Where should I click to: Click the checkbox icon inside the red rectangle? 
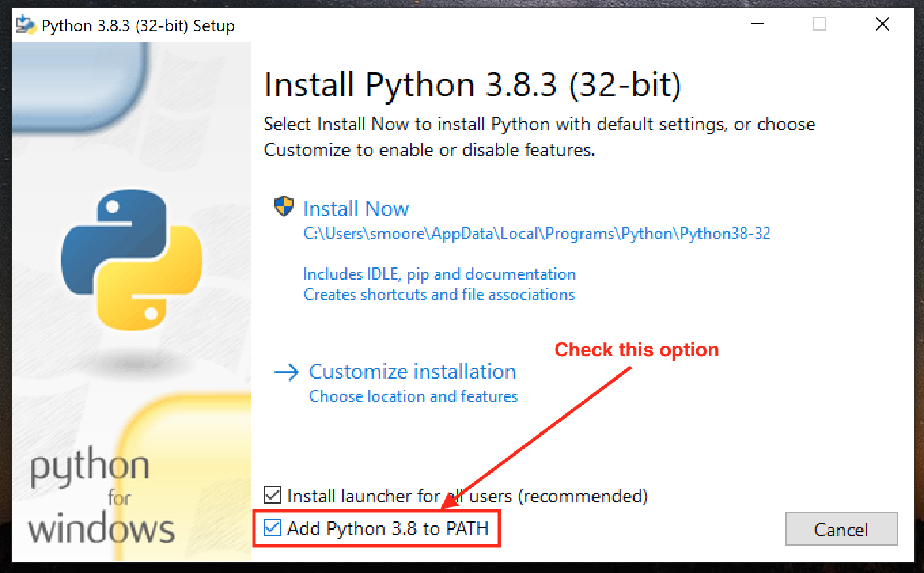pyautogui.click(x=272, y=528)
